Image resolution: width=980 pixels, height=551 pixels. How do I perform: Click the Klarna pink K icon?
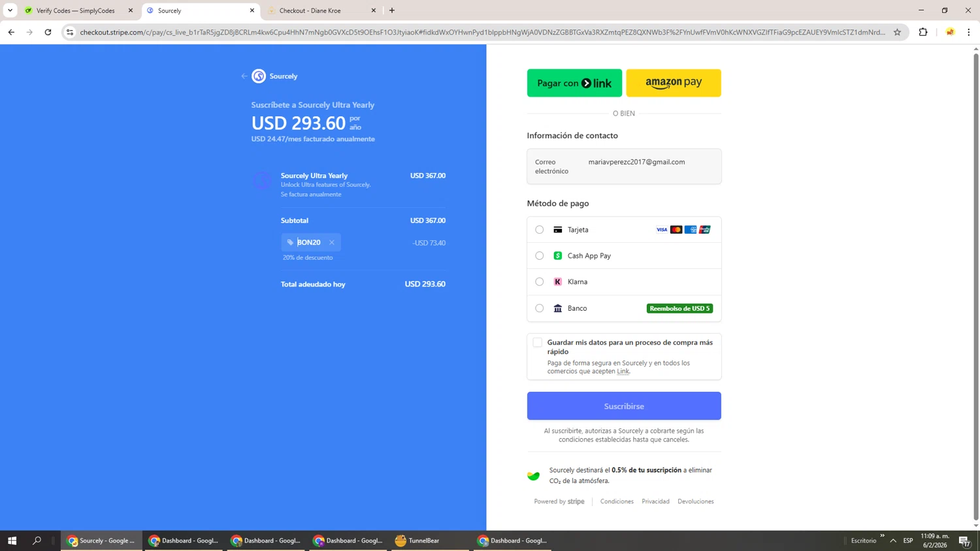pos(558,282)
